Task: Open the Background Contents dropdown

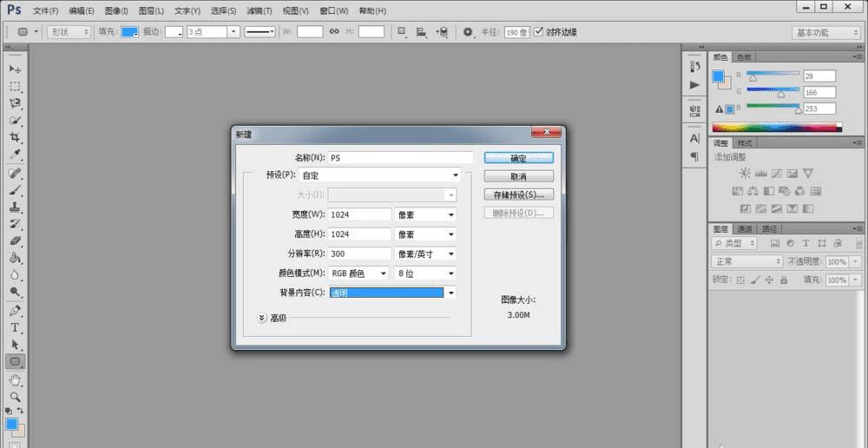Action: [x=392, y=293]
